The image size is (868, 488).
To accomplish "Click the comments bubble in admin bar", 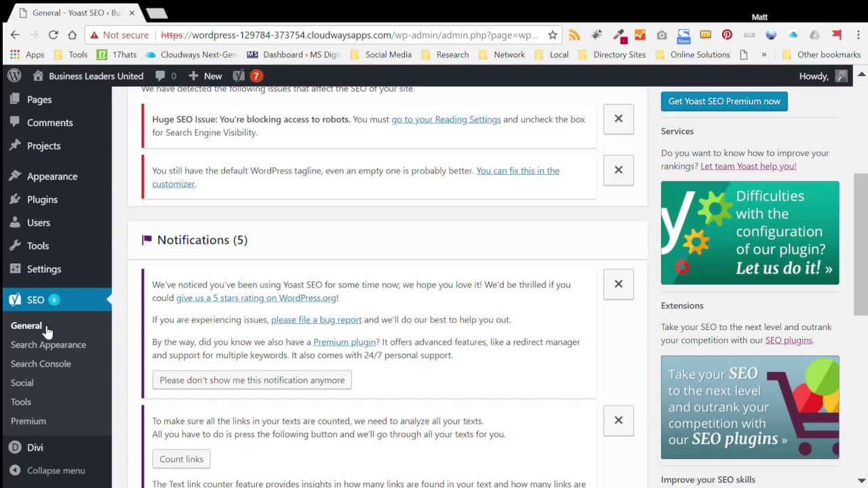I will [165, 76].
